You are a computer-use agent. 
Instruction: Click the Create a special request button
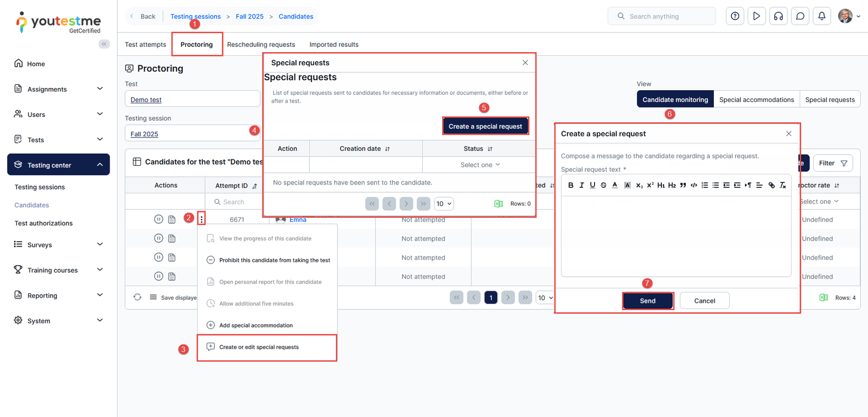point(485,127)
